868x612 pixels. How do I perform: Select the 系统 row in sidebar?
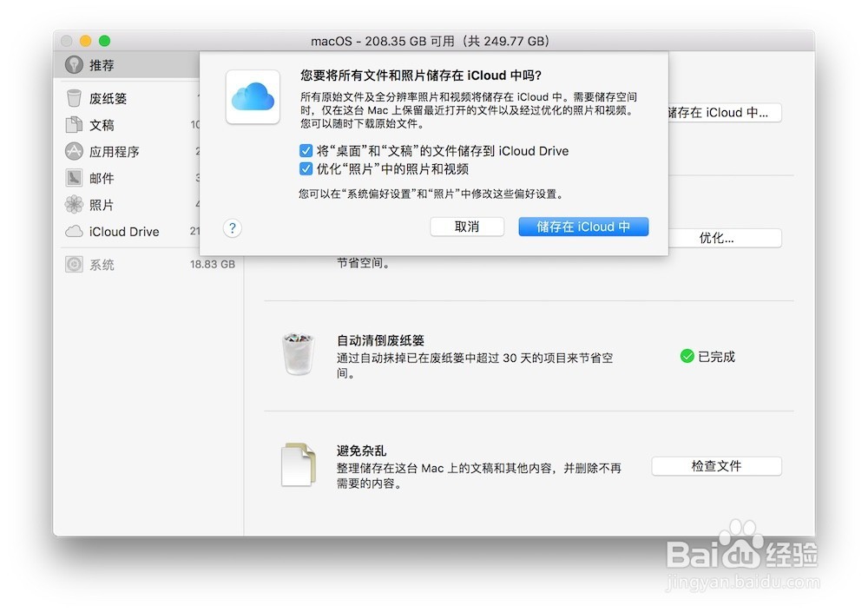pyautogui.click(x=148, y=264)
